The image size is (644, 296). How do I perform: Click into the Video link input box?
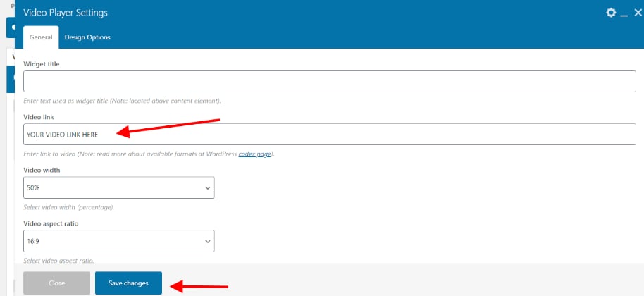pos(329,134)
